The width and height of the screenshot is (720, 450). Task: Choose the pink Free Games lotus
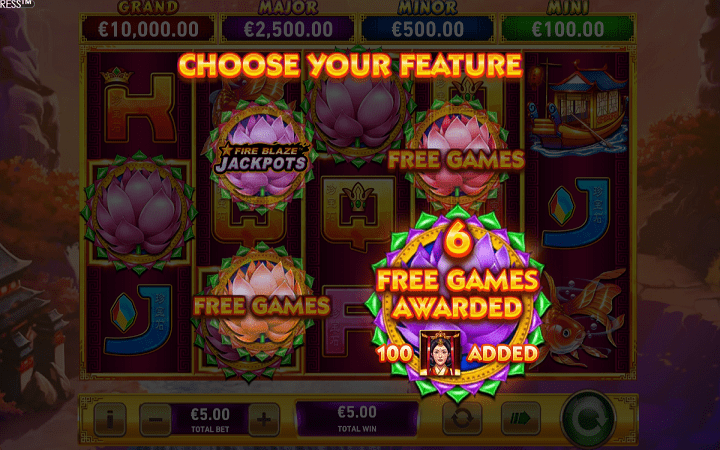click(x=456, y=154)
